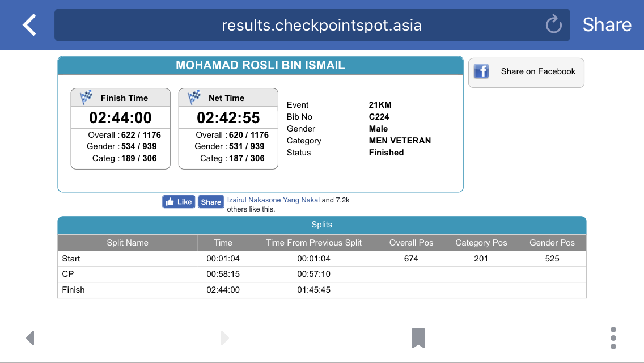
Task: Open Izairul Nakasone Yang Nakal profile link
Action: point(273,200)
